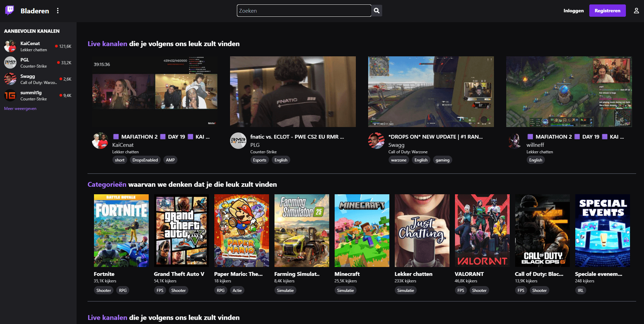Click KaiCenat avatar under first stream

point(100,141)
